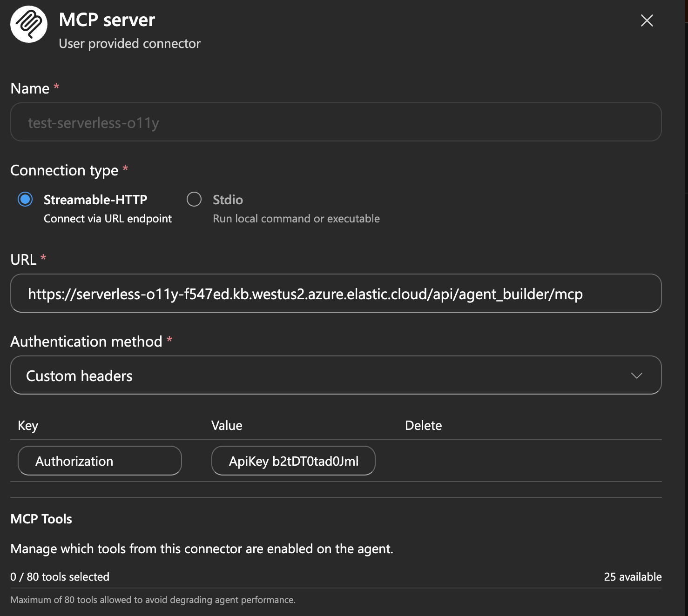Click the chevron arrow beside Custom headers
The image size is (688, 616).
click(x=636, y=375)
